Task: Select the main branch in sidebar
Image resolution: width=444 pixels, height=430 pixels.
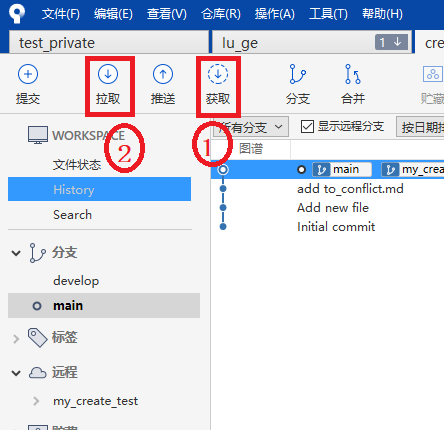Action: (104, 305)
